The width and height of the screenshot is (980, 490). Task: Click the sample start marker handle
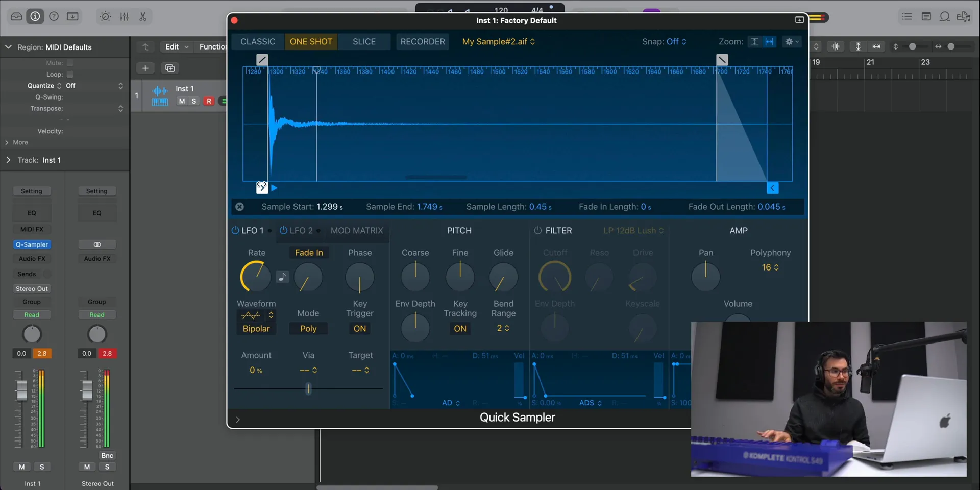tap(262, 188)
